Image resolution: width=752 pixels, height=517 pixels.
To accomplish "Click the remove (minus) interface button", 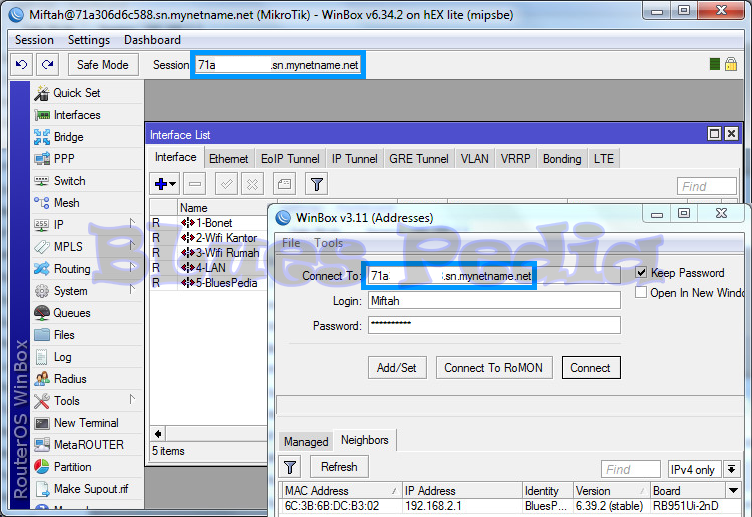I will pyautogui.click(x=195, y=184).
